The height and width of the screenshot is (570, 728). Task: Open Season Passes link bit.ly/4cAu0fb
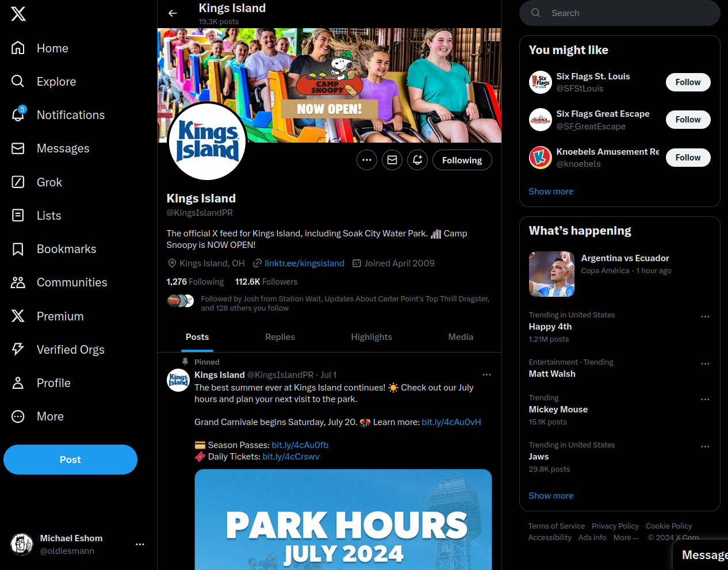pos(300,445)
